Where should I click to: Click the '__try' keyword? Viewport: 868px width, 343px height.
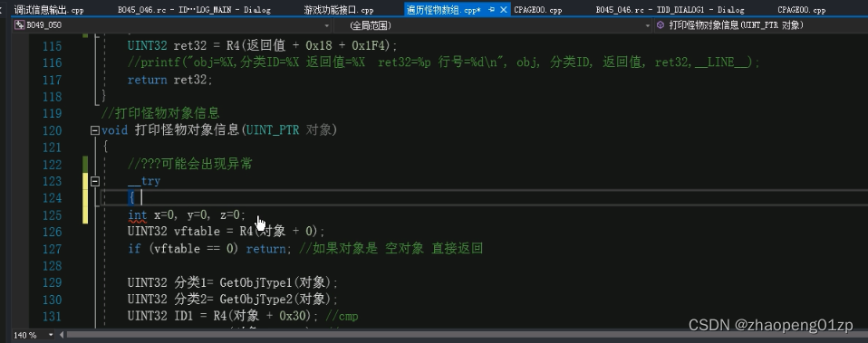click(144, 181)
